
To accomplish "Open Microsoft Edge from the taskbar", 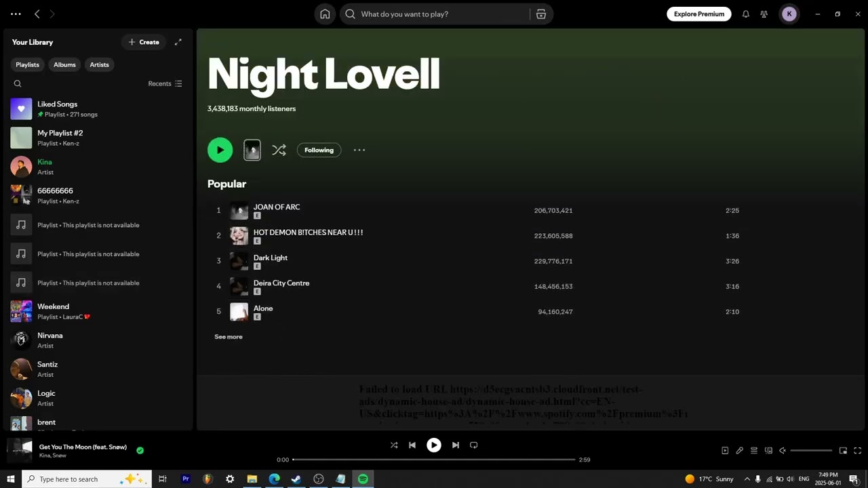I will coord(274,479).
